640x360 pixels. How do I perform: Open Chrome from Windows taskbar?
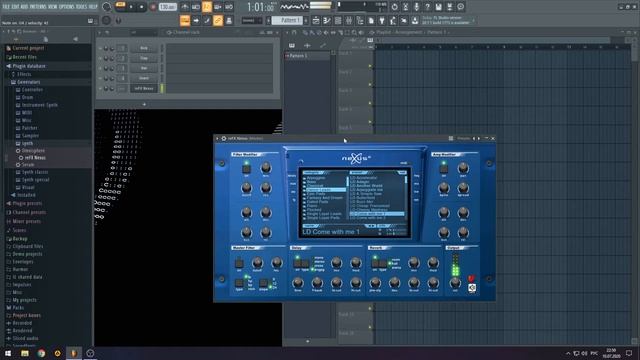pos(41,353)
